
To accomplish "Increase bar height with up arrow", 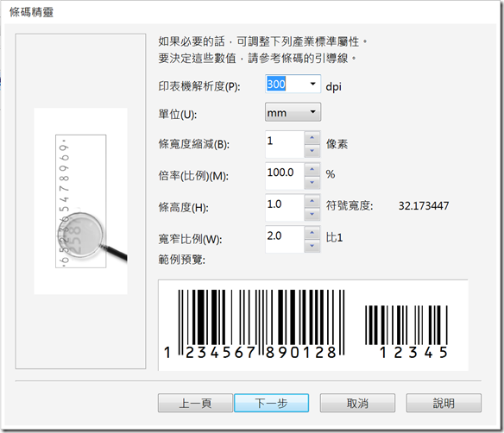I will (x=312, y=201).
